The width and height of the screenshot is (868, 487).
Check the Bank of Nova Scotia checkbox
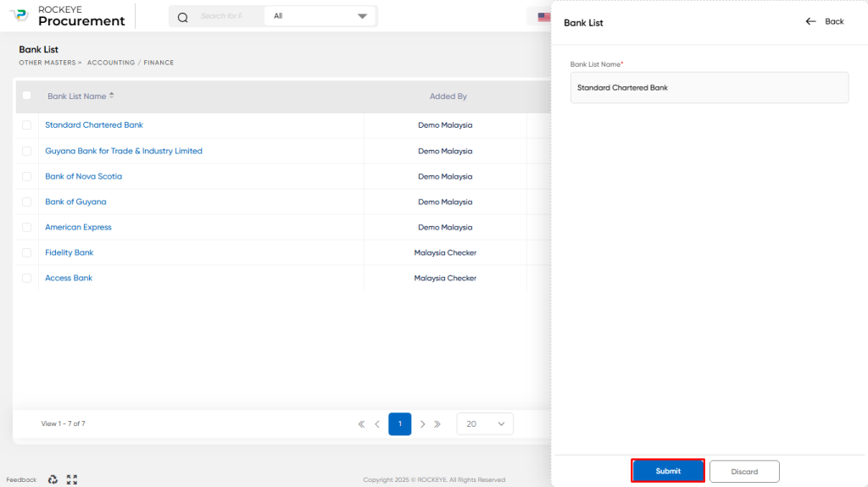click(26, 176)
